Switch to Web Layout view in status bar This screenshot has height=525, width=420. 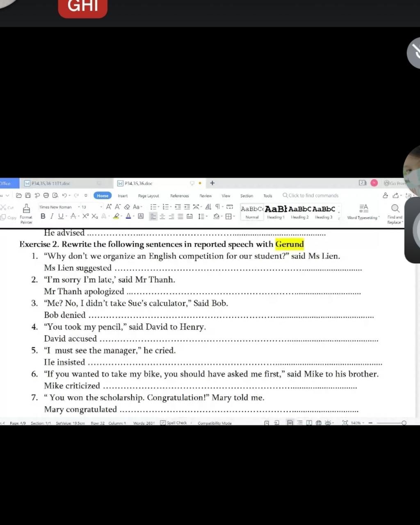(x=319, y=423)
